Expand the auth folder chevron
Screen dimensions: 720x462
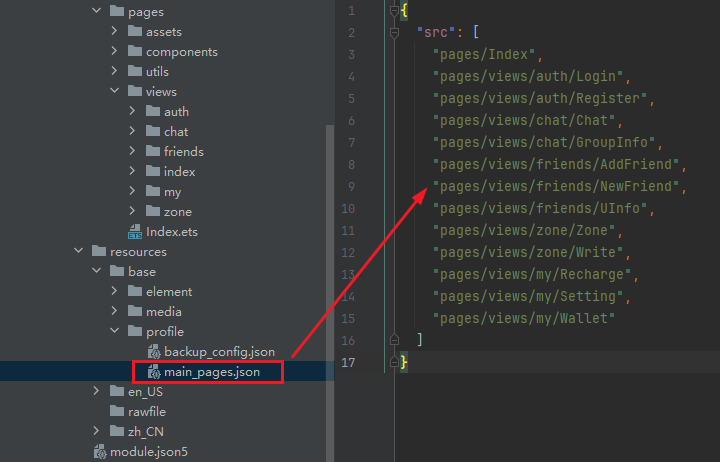point(132,111)
